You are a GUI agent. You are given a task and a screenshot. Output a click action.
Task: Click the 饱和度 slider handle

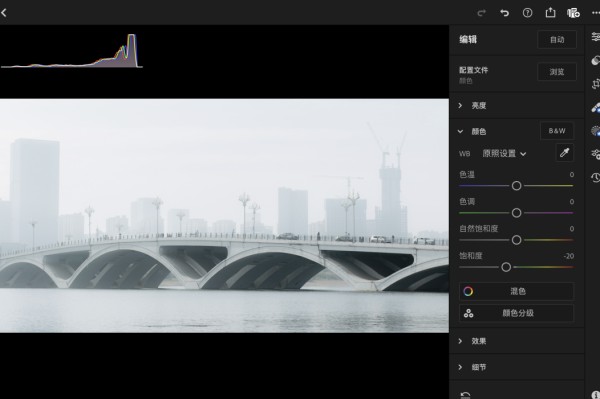click(x=506, y=267)
